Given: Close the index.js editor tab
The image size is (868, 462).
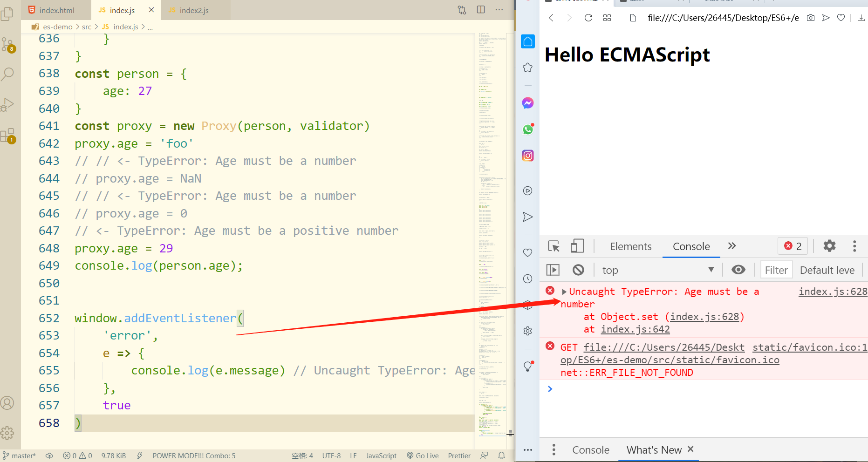Looking at the screenshot, I should pos(151,10).
